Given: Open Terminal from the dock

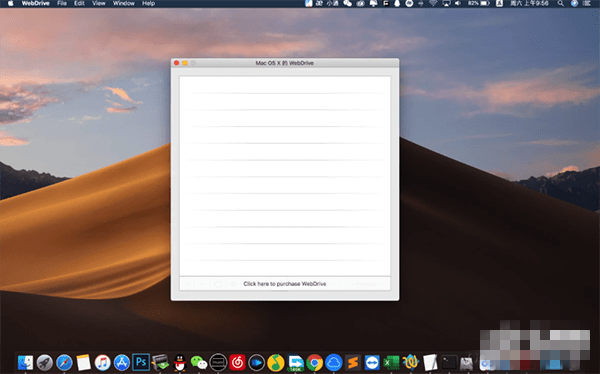Looking at the screenshot, I should tap(449, 362).
